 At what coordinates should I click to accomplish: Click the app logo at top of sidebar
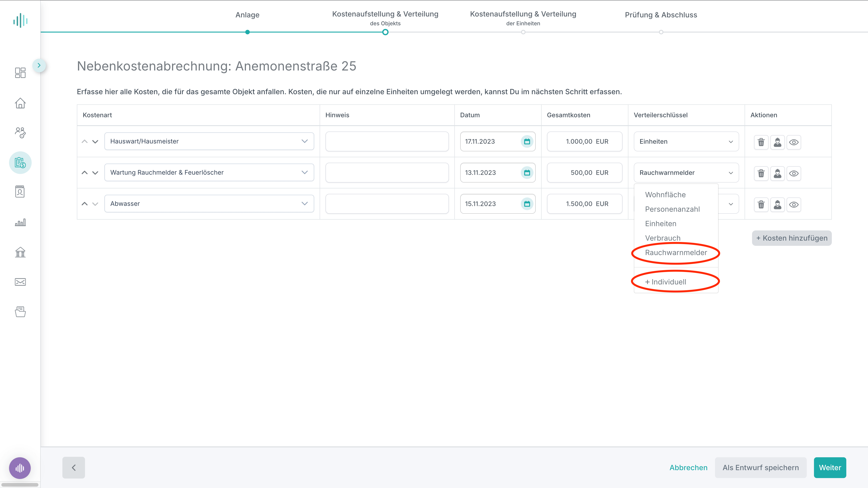point(20,21)
